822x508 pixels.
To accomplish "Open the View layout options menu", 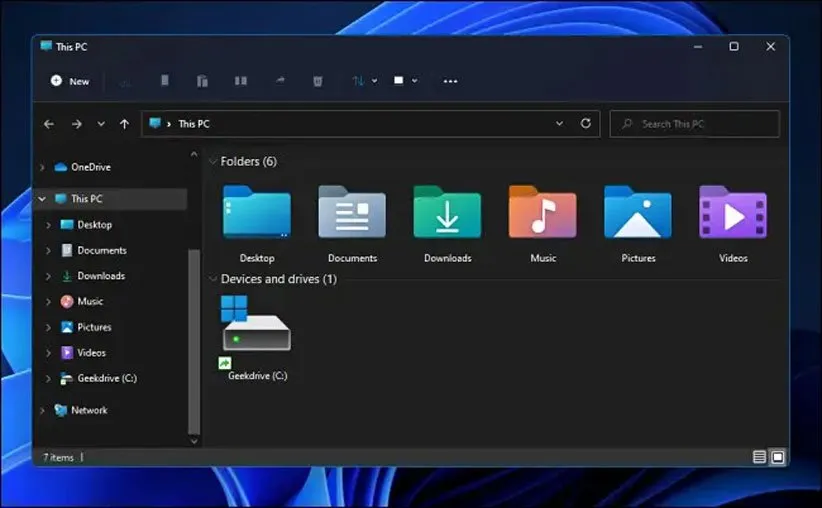I will (404, 81).
